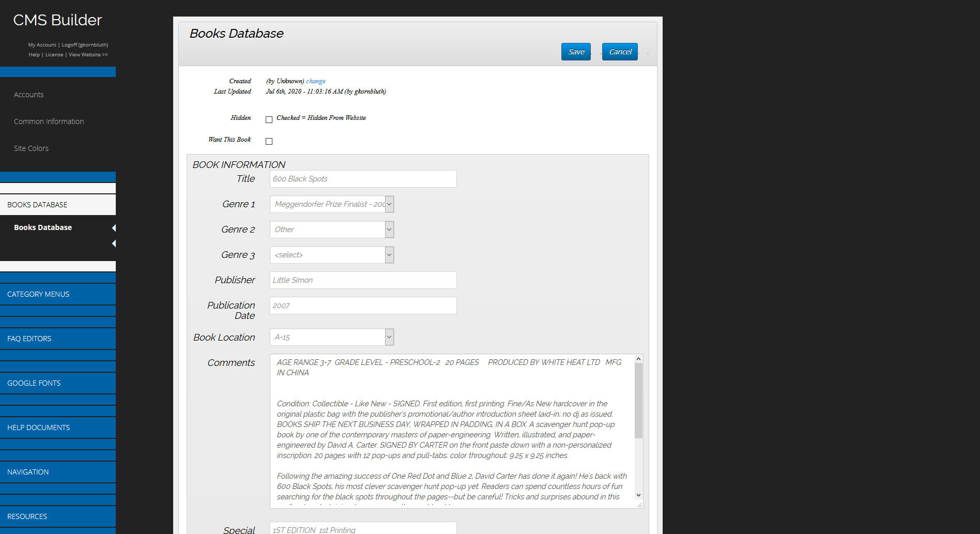Open Common Information in sidebar

pyautogui.click(x=49, y=121)
